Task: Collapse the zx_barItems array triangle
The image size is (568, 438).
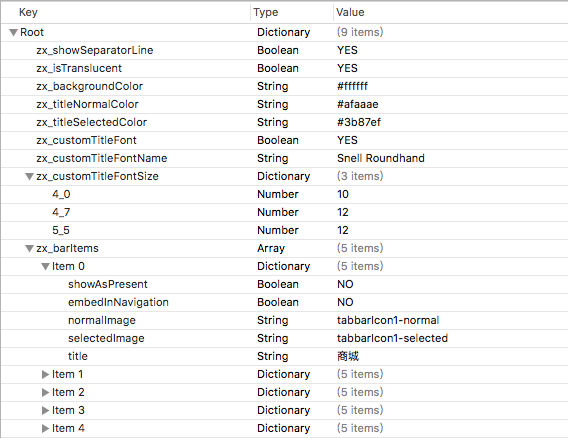Action: coord(29,249)
